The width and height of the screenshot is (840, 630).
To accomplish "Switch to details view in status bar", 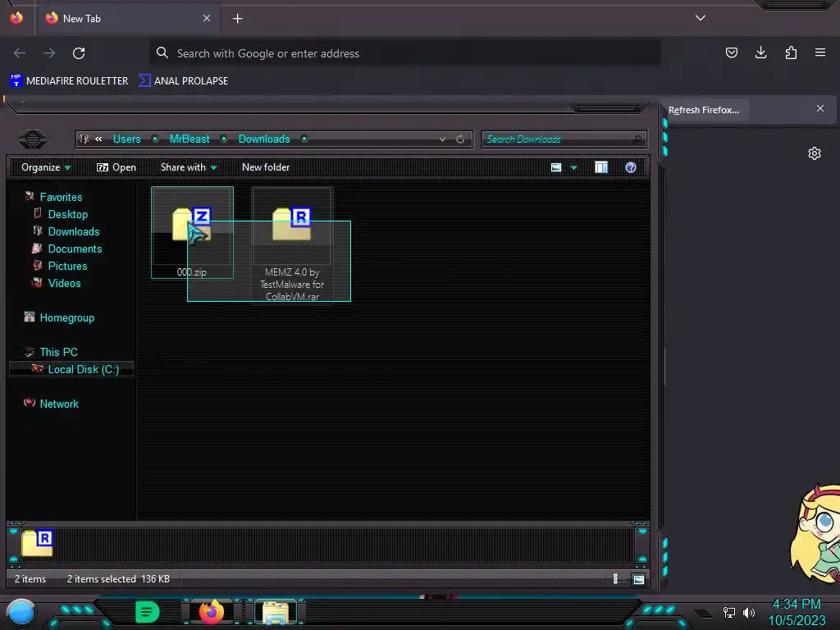I will coord(615,578).
